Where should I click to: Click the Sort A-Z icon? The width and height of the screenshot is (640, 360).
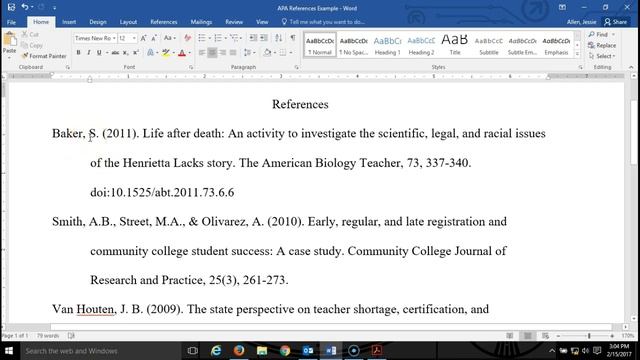(x=278, y=38)
